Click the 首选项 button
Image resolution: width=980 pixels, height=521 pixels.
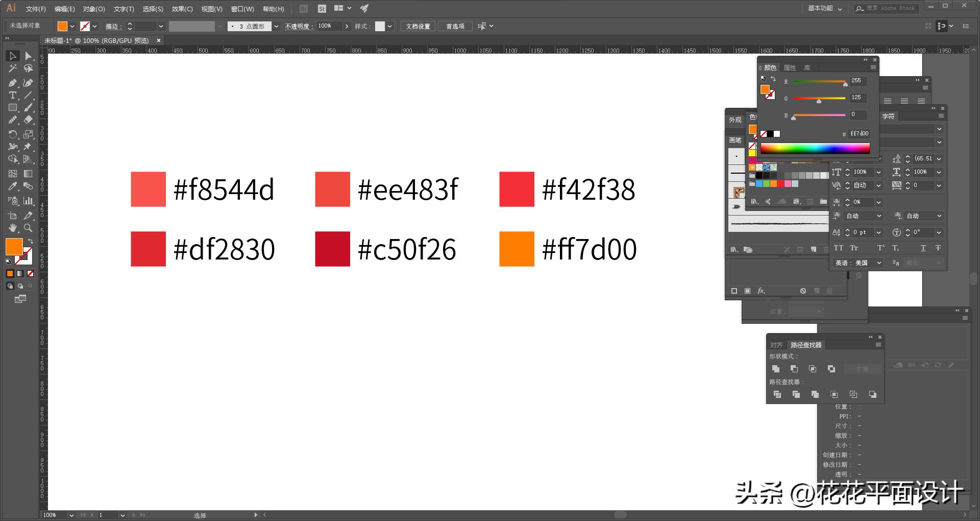tap(455, 26)
